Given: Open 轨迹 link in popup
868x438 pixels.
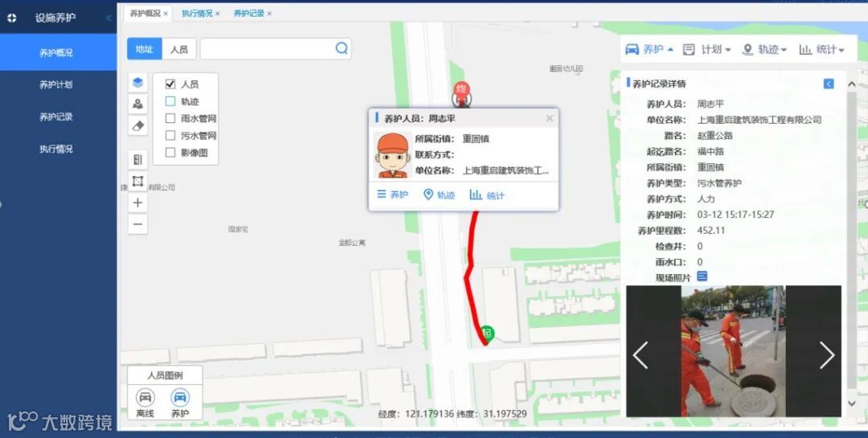Looking at the screenshot, I should point(439,195).
